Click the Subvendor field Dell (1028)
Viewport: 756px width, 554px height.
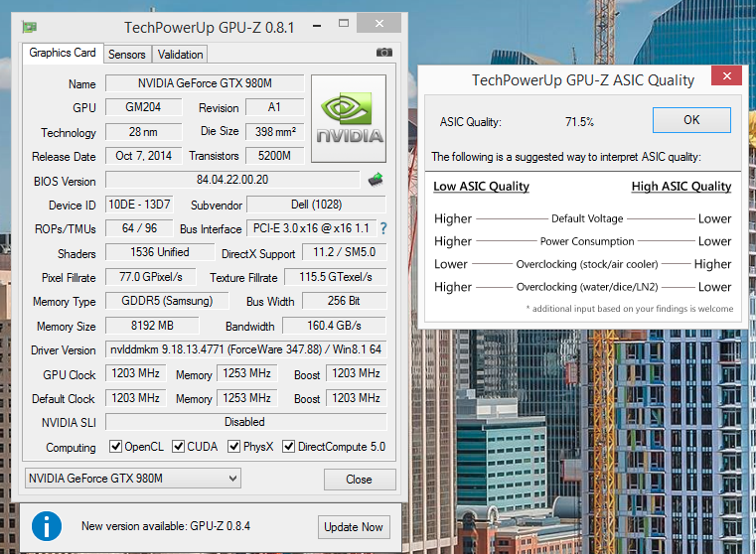click(x=316, y=205)
